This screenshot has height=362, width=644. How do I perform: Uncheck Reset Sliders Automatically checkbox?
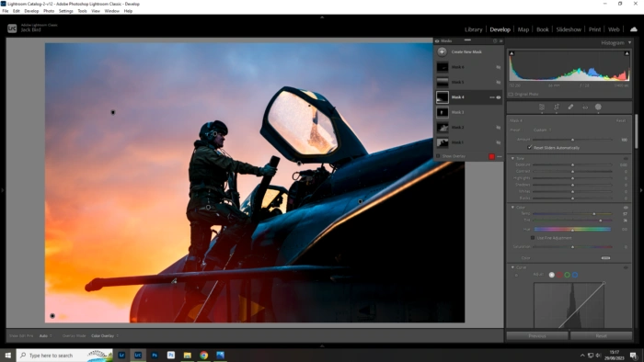click(x=530, y=147)
